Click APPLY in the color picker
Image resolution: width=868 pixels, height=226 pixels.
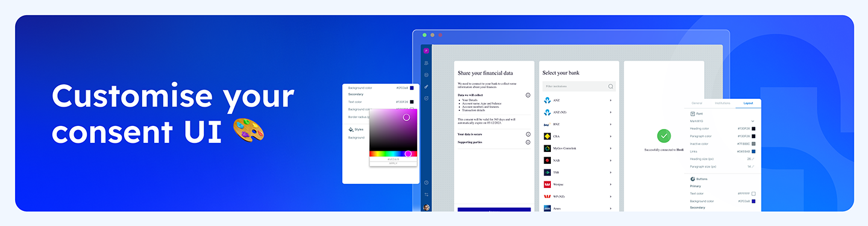pos(393,163)
